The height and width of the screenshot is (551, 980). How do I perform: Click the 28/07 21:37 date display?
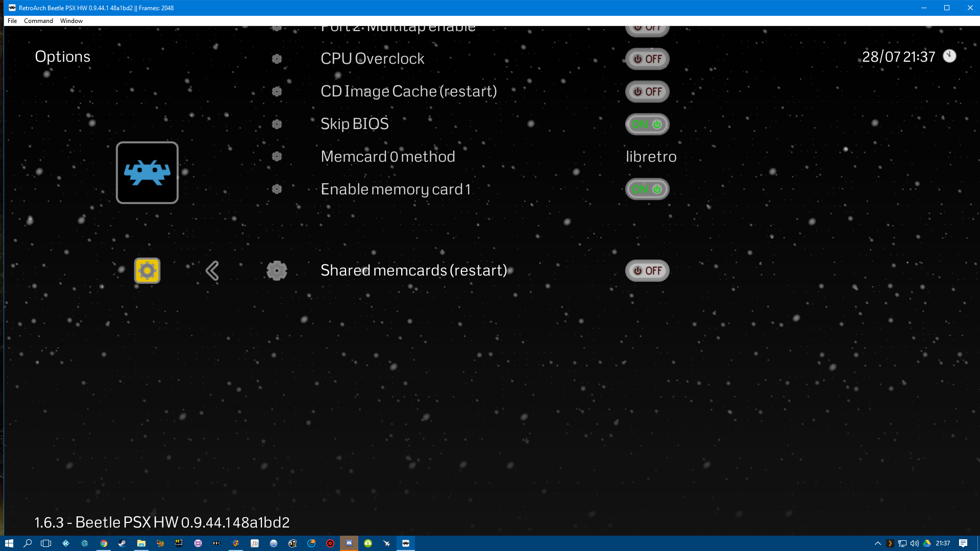click(x=899, y=56)
